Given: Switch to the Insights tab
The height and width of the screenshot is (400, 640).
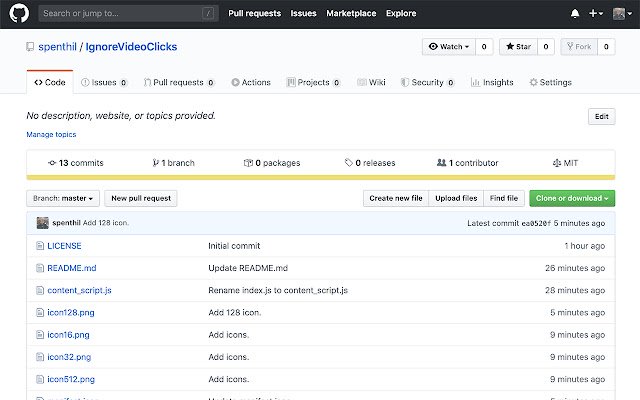Looking at the screenshot, I should point(492,82).
